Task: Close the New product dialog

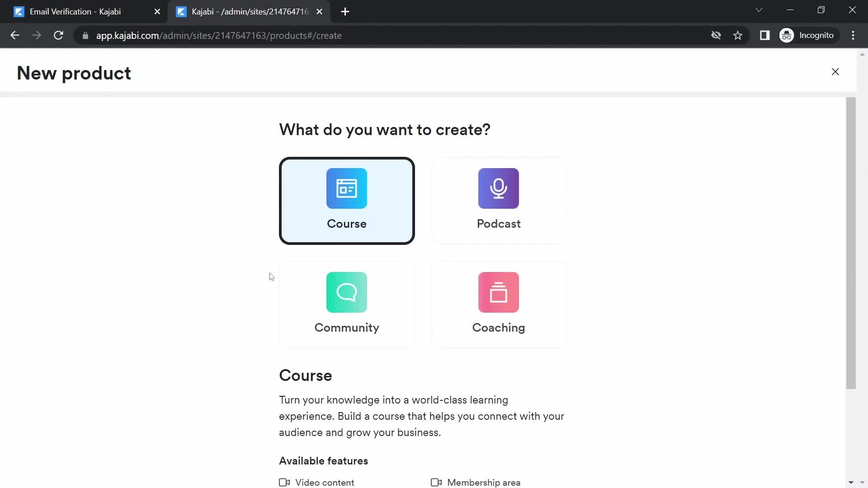Action: pyautogui.click(x=835, y=72)
